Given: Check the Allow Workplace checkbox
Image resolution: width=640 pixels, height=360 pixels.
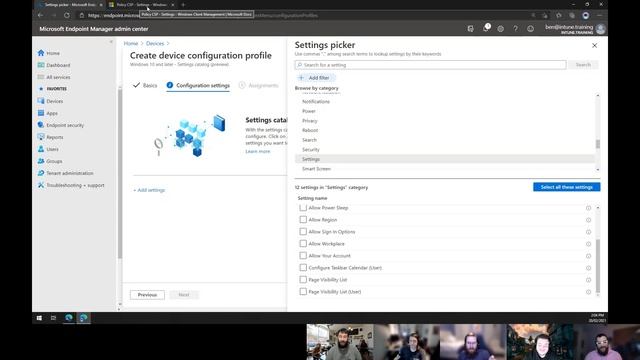Looking at the screenshot, I should pos(303,244).
